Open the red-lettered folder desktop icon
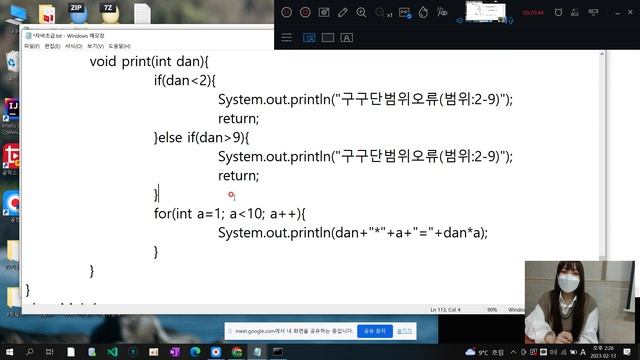This screenshot has height=360, width=640. pos(47,14)
